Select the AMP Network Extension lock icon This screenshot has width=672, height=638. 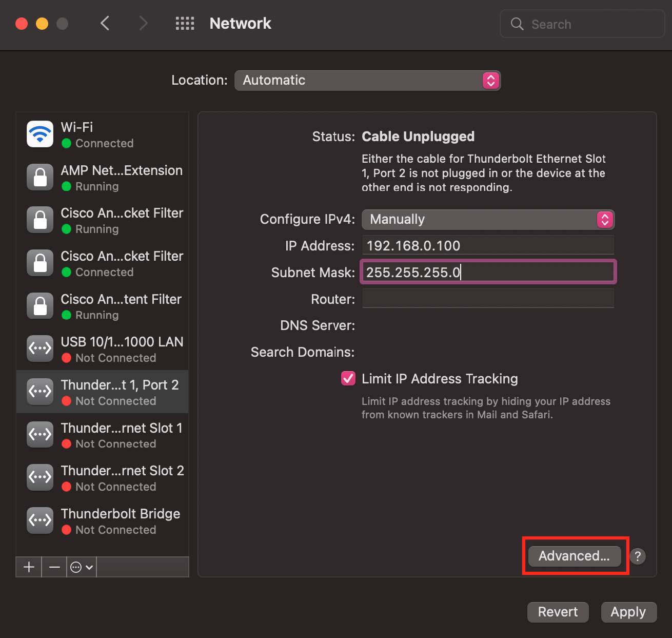point(40,177)
